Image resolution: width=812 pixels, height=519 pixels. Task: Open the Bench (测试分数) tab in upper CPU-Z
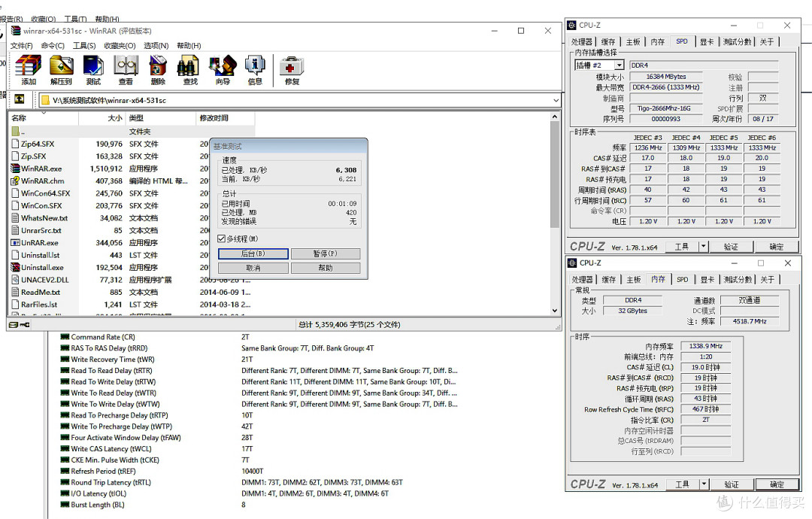pyautogui.click(x=737, y=42)
